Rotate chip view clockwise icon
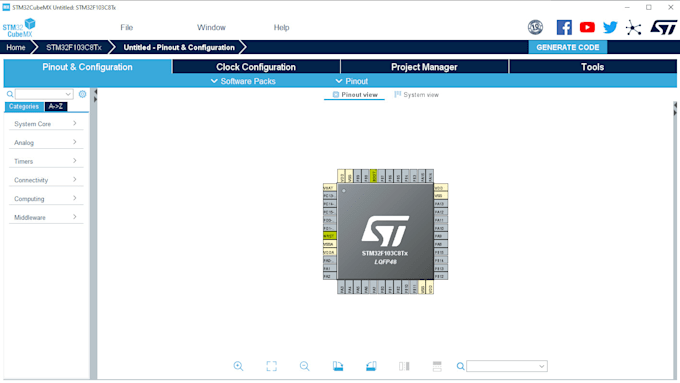 338,366
